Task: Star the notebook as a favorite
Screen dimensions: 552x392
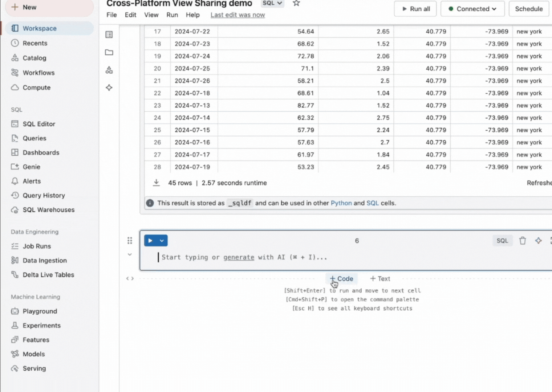Action: coord(296,3)
